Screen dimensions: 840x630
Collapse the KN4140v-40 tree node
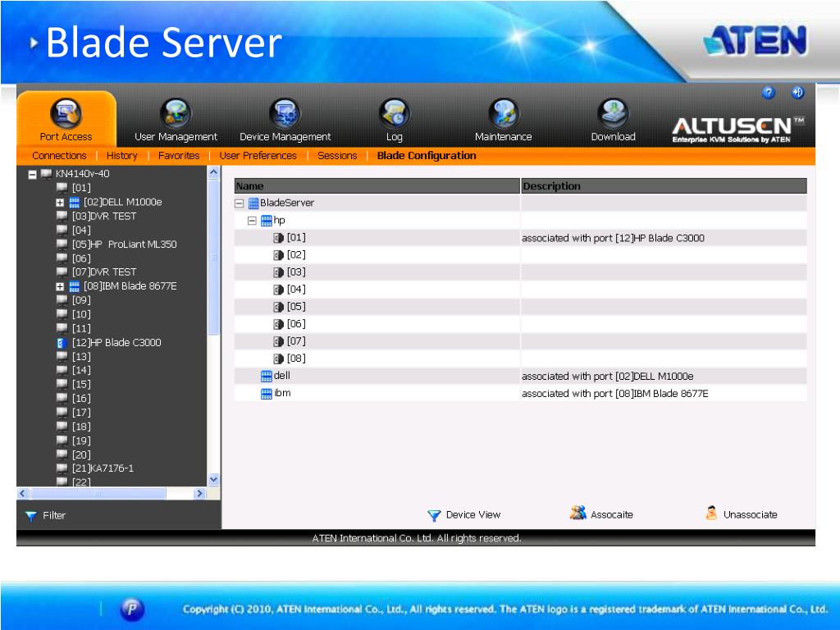click(x=32, y=175)
